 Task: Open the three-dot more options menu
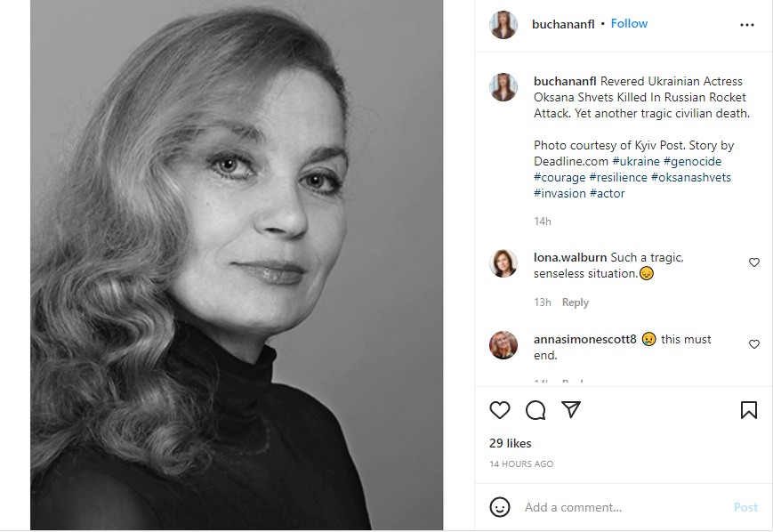coord(747,25)
